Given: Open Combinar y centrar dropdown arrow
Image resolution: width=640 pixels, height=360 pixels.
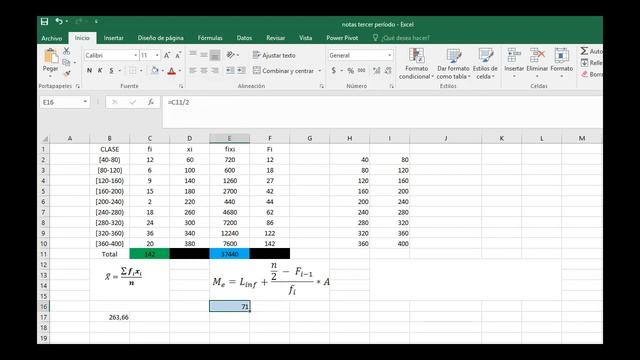Looking at the screenshot, I should (320, 71).
